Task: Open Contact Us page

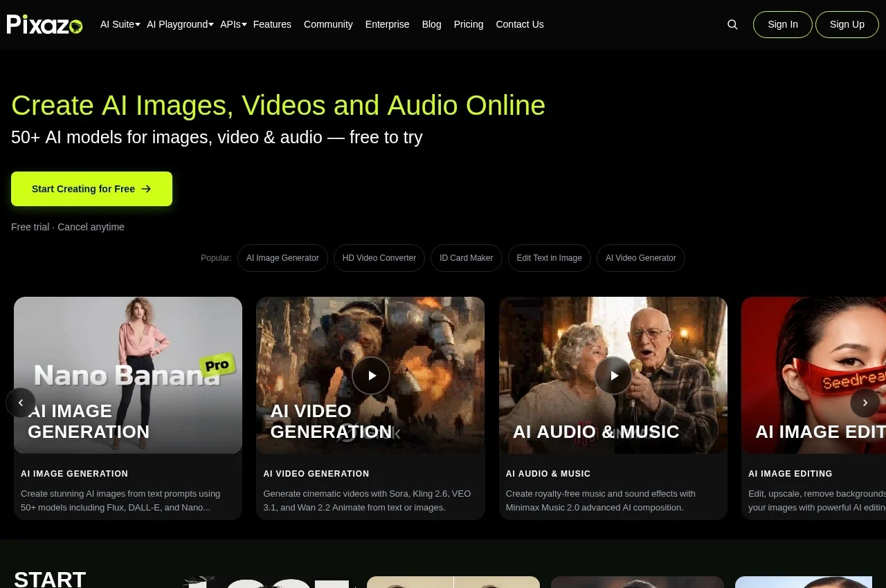Action: (520, 24)
